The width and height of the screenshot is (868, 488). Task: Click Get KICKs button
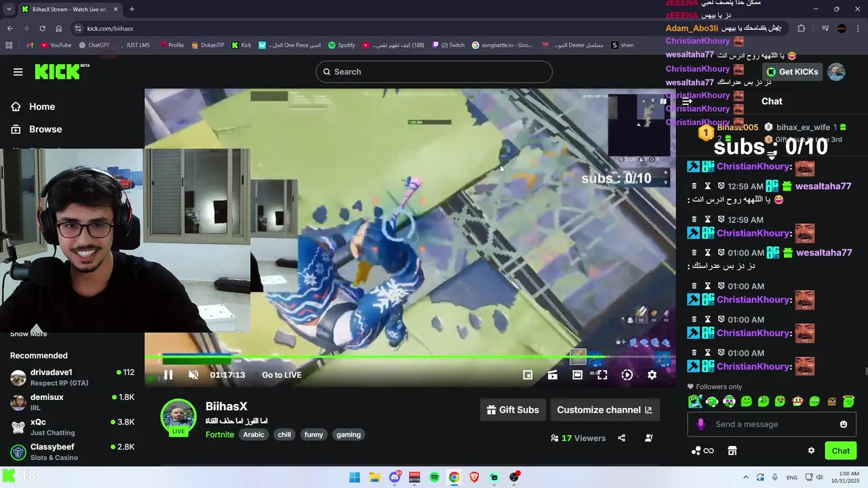(x=792, y=72)
